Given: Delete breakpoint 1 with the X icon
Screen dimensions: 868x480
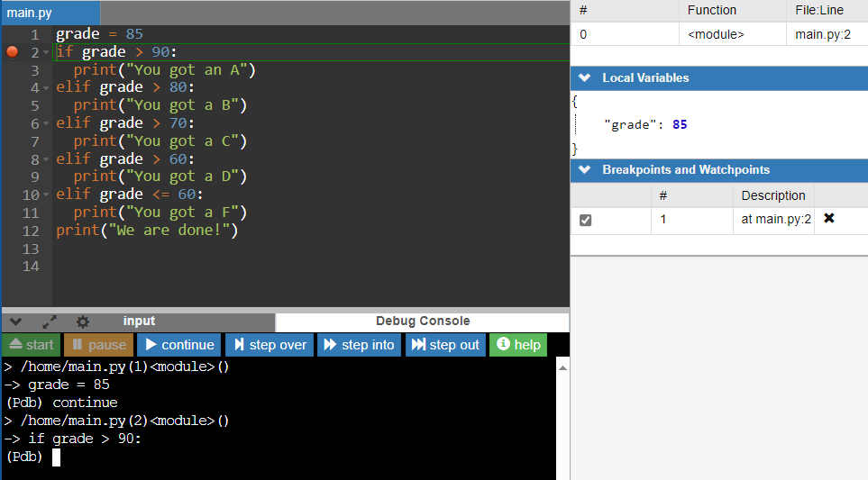Looking at the screenshot, I should pos(828,219).
